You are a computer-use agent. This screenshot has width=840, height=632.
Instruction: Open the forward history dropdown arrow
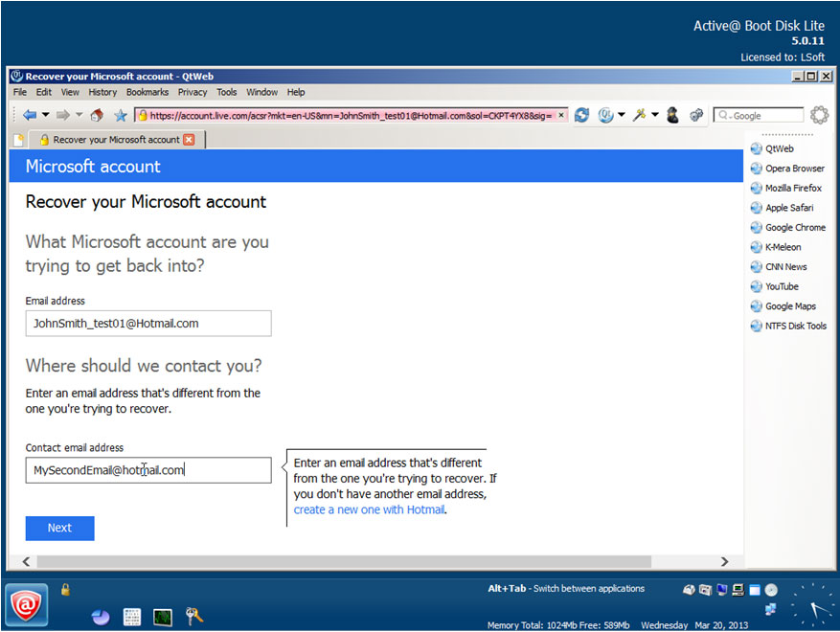[79, 114]
